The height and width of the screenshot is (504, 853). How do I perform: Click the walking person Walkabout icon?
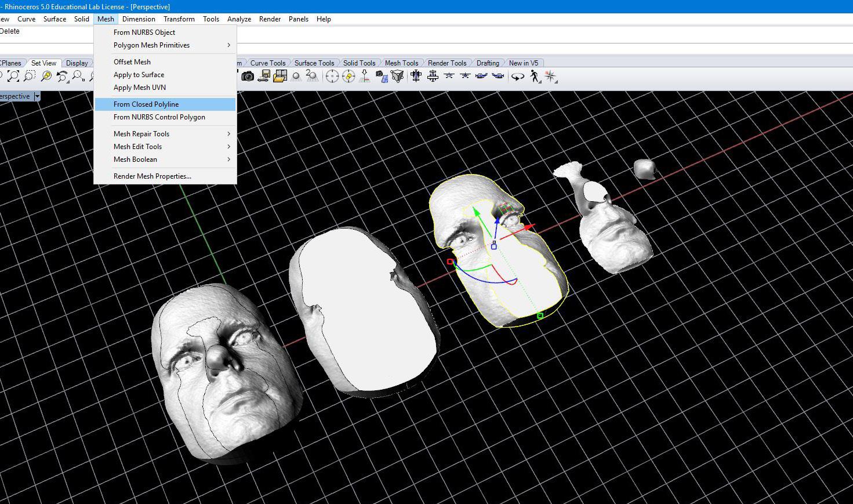point(534,76)
